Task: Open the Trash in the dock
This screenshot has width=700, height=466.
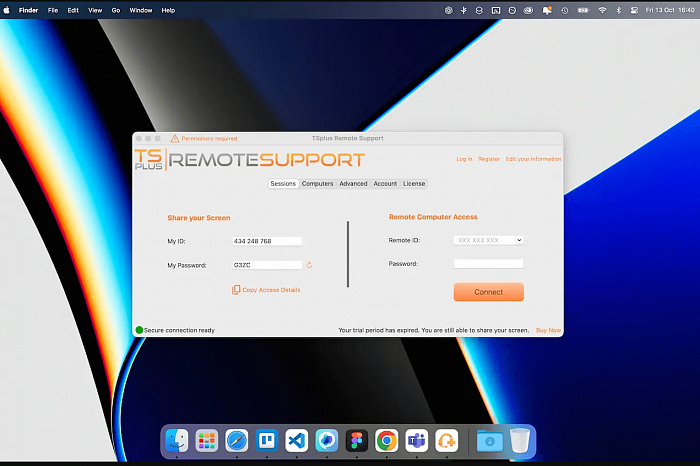Action: coord(520,441)
